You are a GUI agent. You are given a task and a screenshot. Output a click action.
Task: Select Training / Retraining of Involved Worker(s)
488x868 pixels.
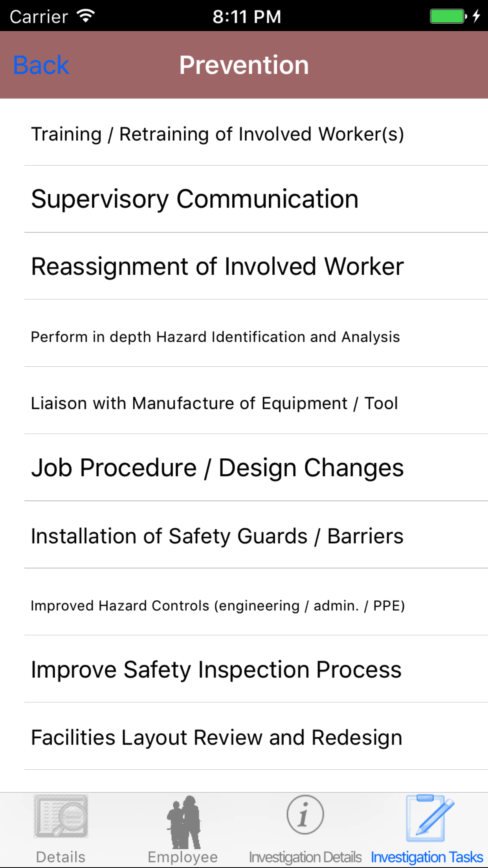click(x=217, y=134)
